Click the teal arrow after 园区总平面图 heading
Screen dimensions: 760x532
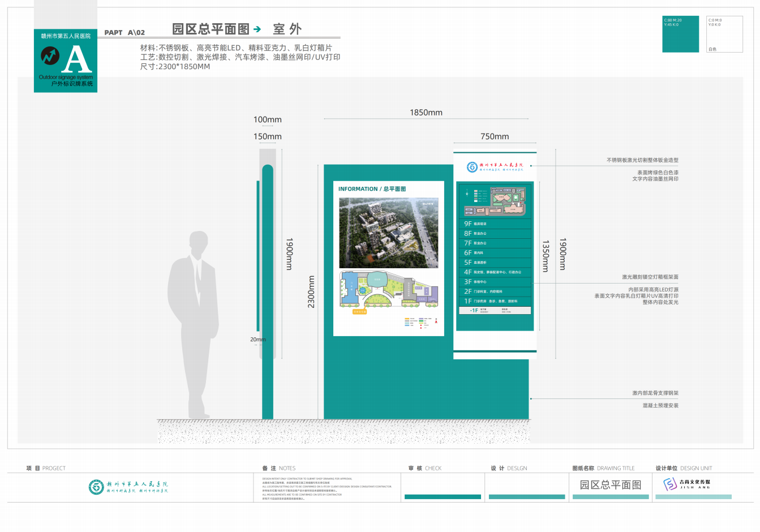pyautogui.click(x=257, y=29)
